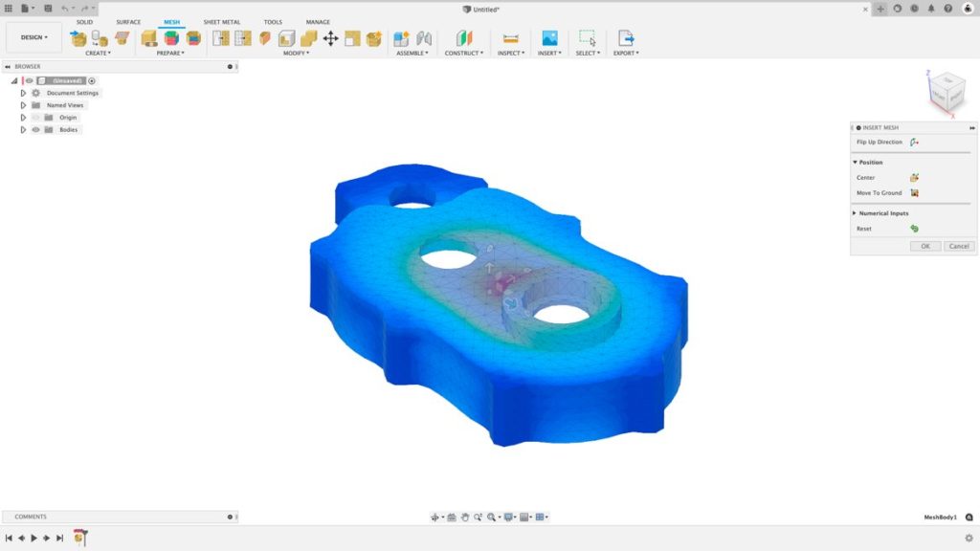Click the Move To Ground icon
980x551 pixels.
pos(914,192)
